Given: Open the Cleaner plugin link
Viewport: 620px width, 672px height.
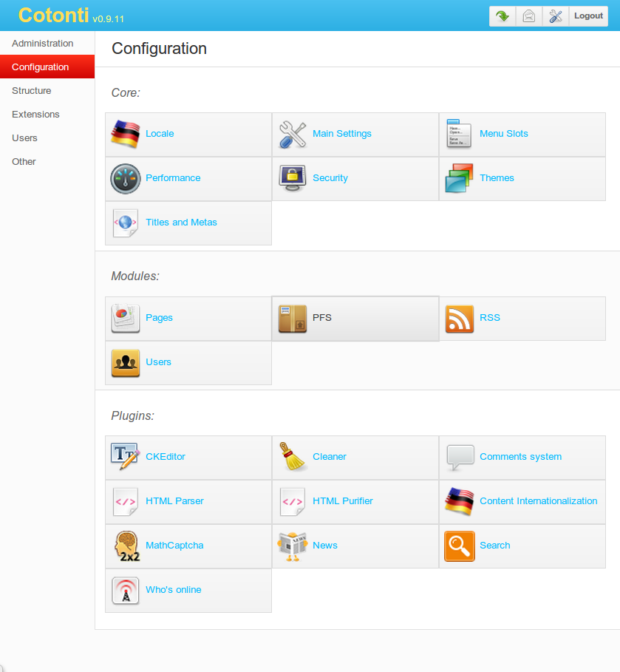Looking at the screenshot, I should (330, 457).
